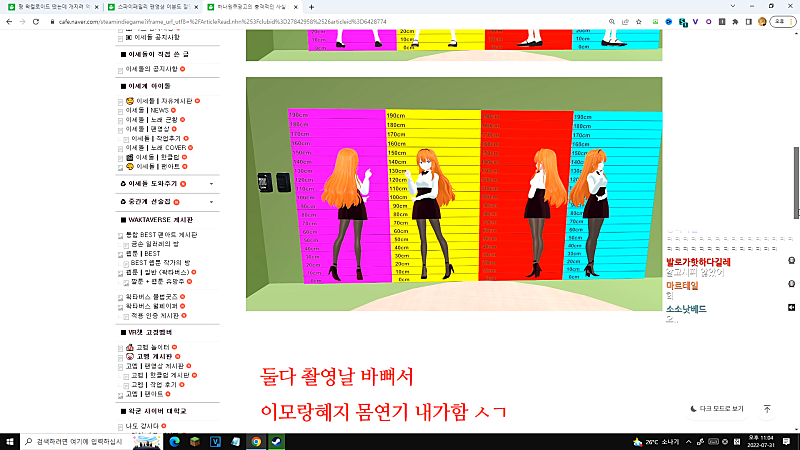This screenshot has width=800, height=450.
Task: Click the address bar URL field
Action: pyautogui.click(x=327, y=22)
